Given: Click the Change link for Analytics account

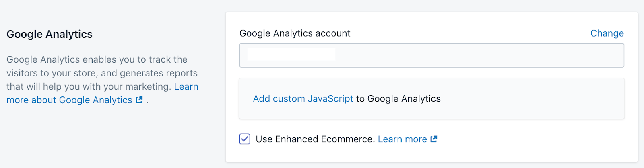Looking at the screenshot, I should (x=607, y=33).
